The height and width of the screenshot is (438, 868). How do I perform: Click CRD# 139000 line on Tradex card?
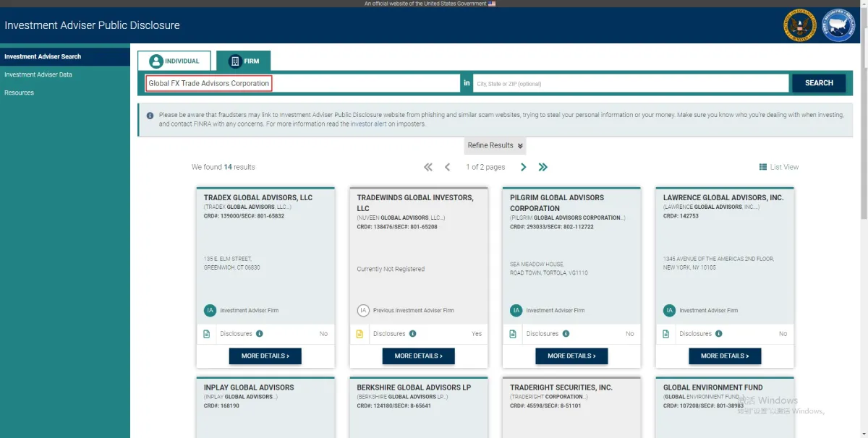coord(244,215)
